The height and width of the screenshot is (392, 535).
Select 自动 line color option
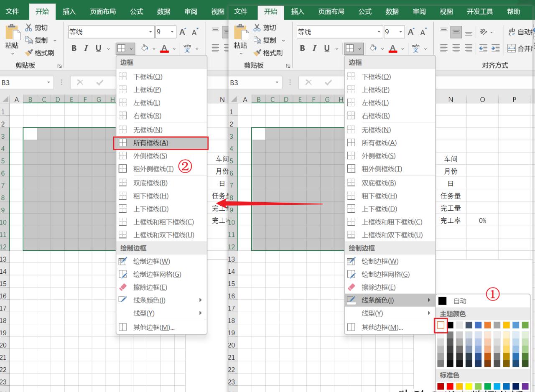(483, 301)
